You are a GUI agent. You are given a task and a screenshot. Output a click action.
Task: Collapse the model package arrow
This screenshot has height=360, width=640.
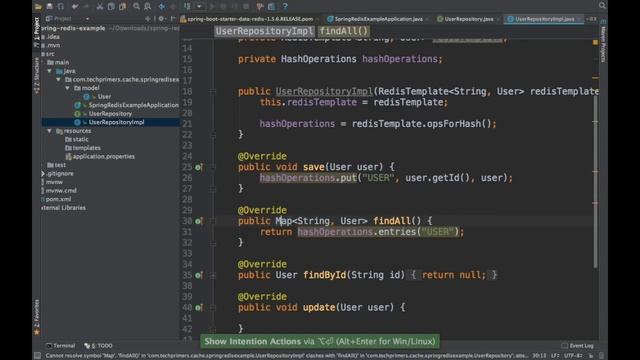[x=67, y=88]
